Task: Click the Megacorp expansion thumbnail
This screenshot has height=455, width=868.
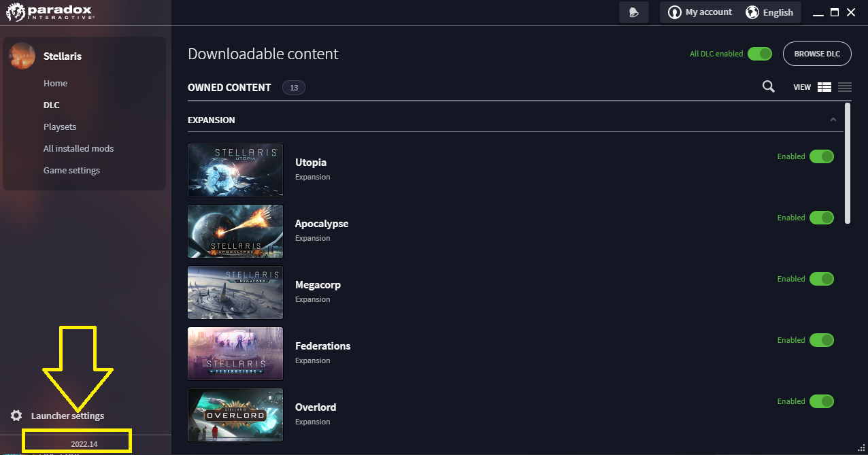Action: pyautogui.click(x=235, y=292)
